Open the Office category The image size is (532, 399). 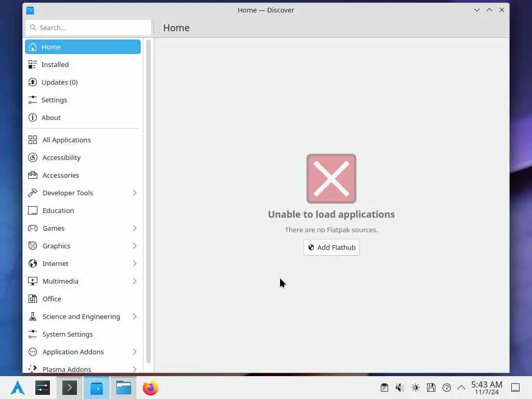pyautogui.click(x=83, y=299)
